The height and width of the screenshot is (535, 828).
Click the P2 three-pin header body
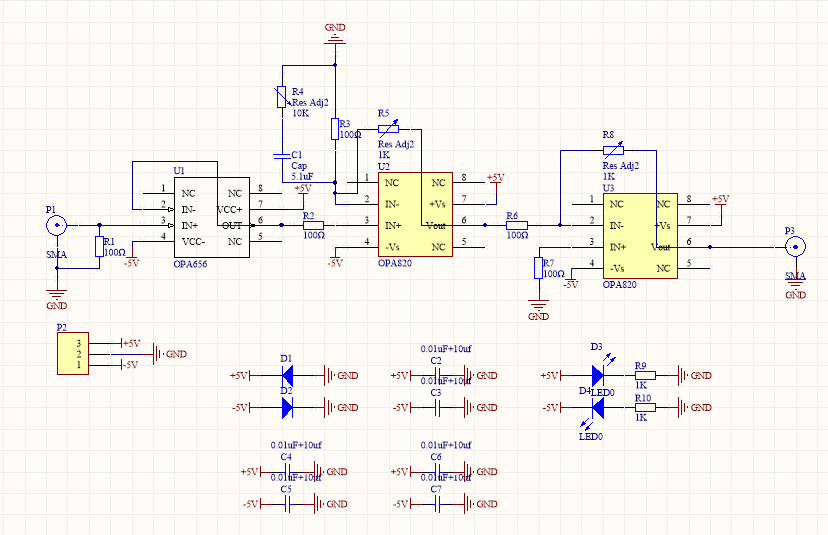pyautogui.click(x=73, y=353)
